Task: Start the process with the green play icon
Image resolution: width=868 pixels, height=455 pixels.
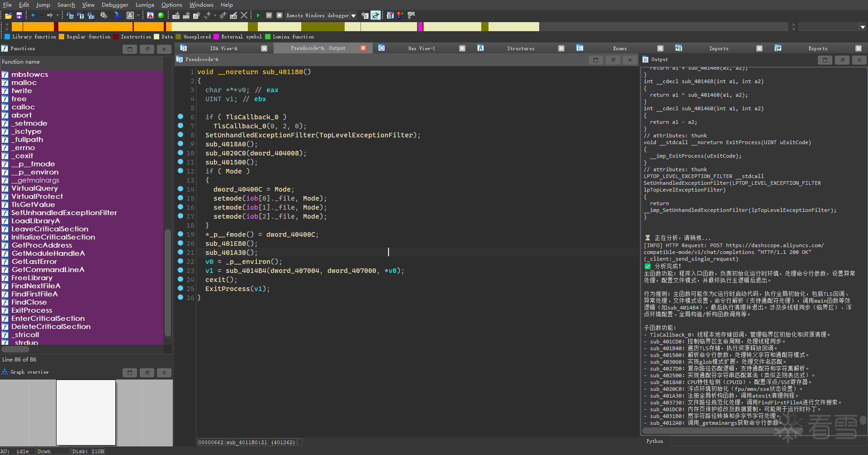Action: click(x=258, y=15)
